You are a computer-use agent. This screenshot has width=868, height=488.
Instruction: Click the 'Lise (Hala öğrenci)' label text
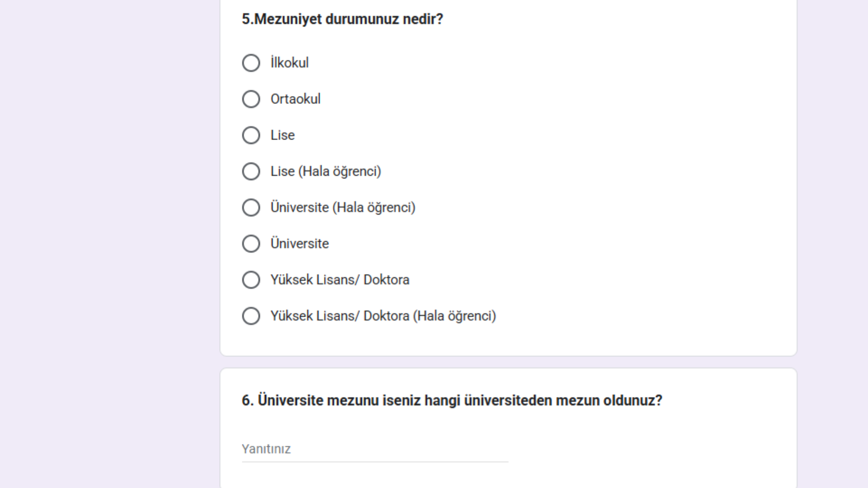pos(326,171)
